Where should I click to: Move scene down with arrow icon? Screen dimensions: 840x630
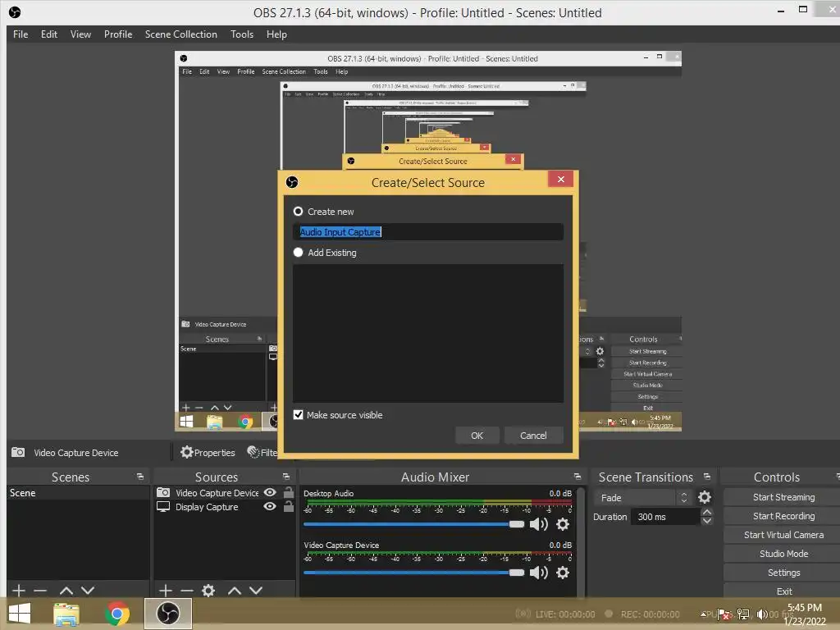point(88,591)
